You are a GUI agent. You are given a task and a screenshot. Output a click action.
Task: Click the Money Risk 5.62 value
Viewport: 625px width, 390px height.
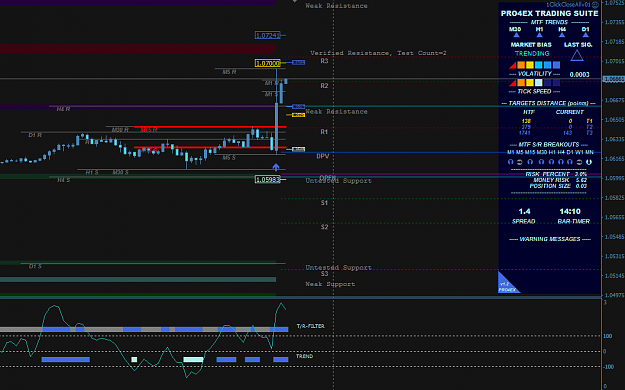coord(581,180)
